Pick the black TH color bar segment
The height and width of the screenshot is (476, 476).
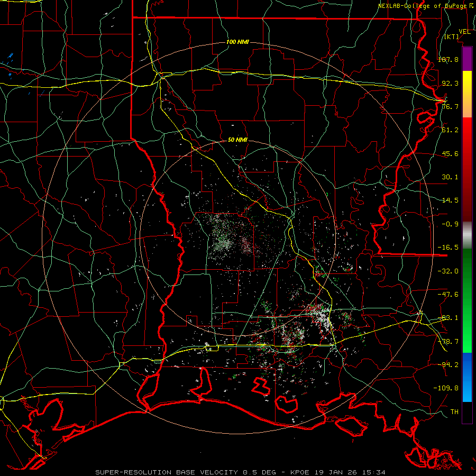[467, 413]
